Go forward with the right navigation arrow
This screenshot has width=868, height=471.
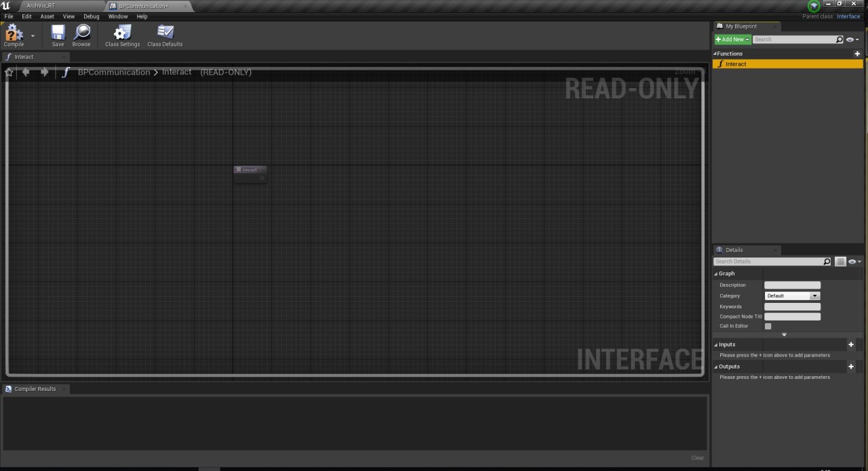[45, 72]
